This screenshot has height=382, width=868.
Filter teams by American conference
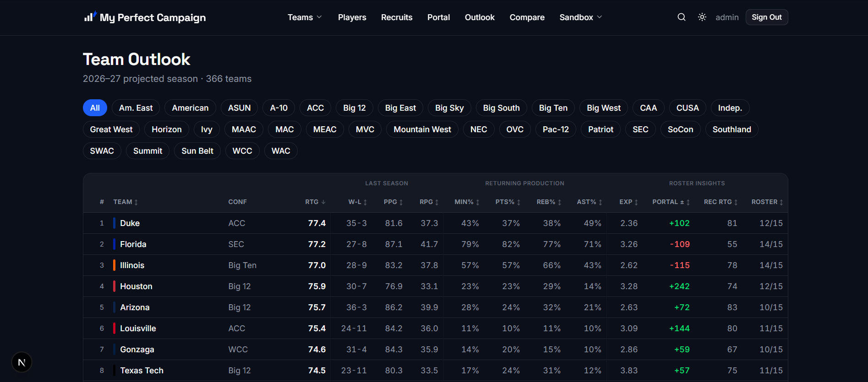(190, 108)
